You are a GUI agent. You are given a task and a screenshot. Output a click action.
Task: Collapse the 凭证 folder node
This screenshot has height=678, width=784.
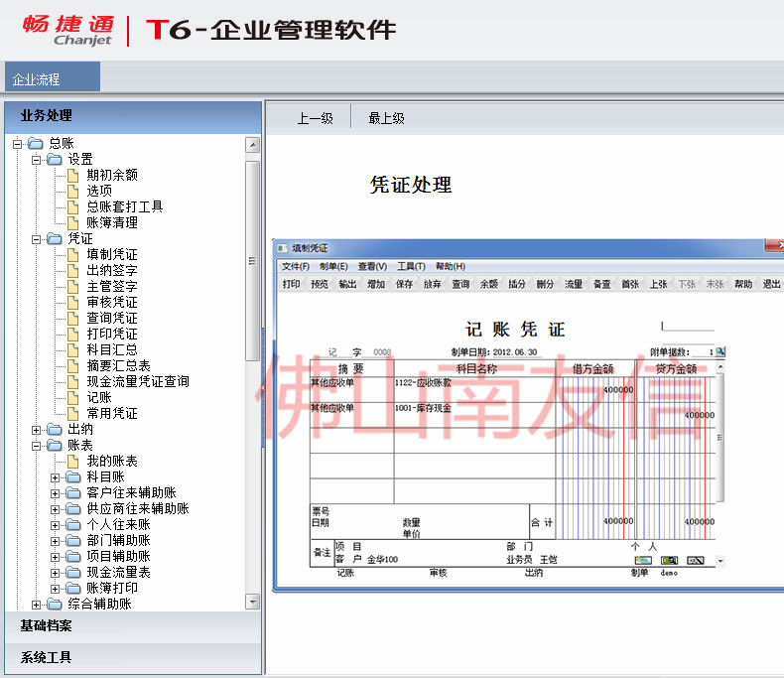36,239
